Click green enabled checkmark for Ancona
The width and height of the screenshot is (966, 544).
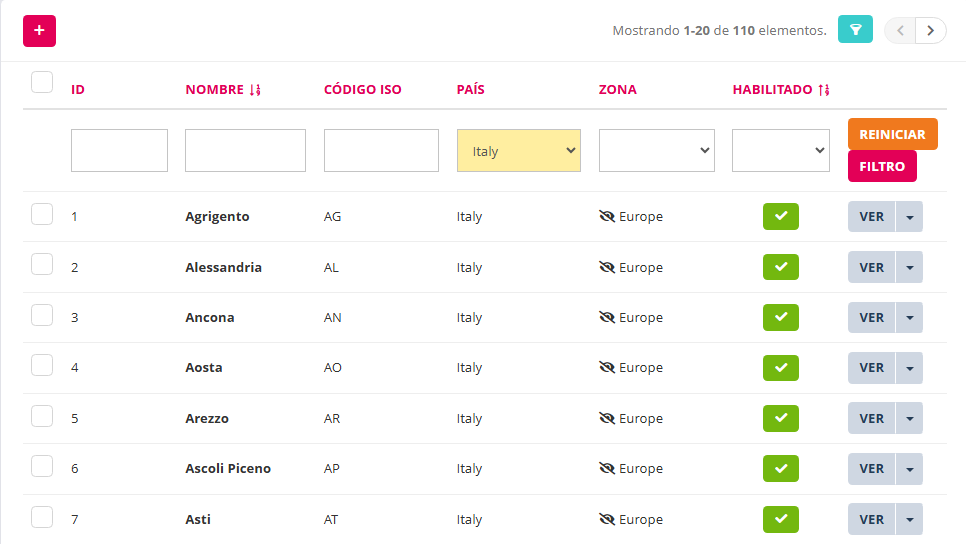coord(780,317)
